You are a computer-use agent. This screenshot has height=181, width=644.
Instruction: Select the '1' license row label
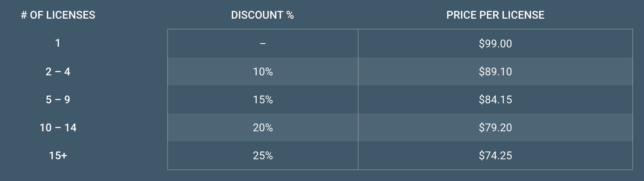click(x=58, y=43)
